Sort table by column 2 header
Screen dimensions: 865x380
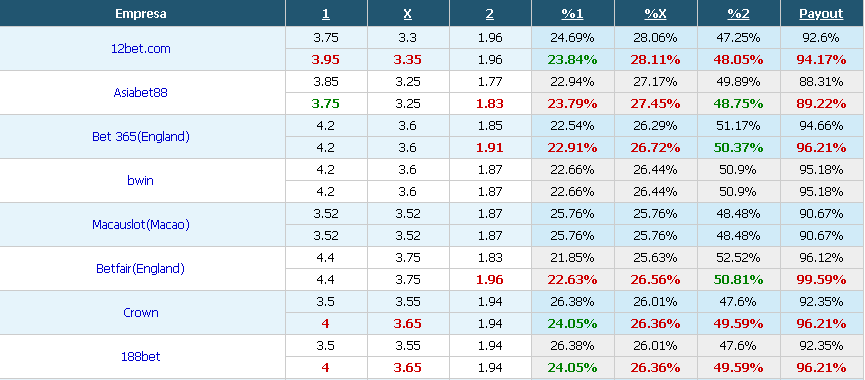(490, 14)
